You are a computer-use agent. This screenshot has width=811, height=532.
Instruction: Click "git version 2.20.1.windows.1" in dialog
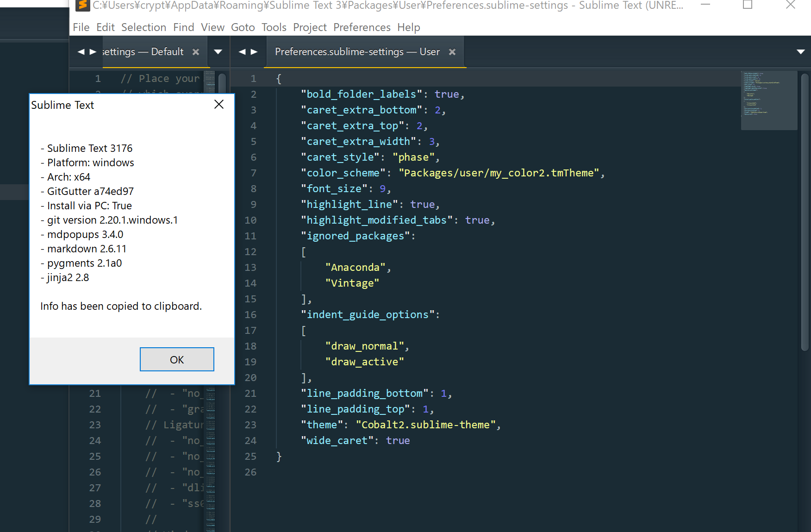click(109, 220)
